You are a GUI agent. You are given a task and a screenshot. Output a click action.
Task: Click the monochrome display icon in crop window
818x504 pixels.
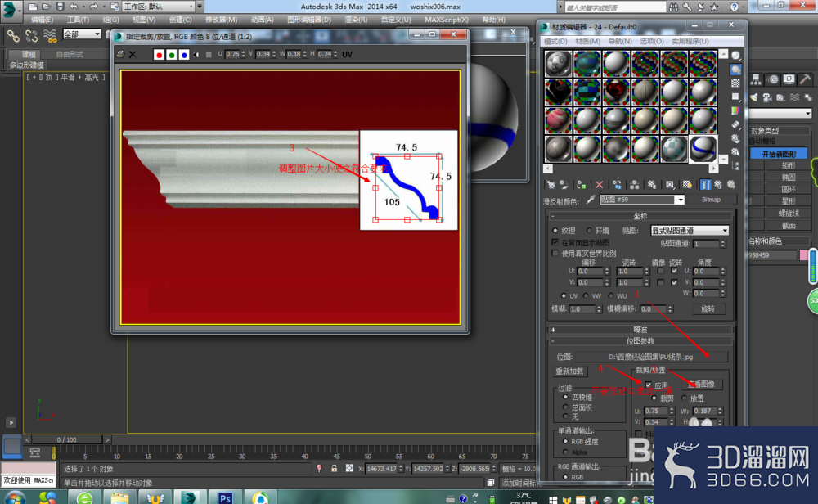click(x=209, y=55)
